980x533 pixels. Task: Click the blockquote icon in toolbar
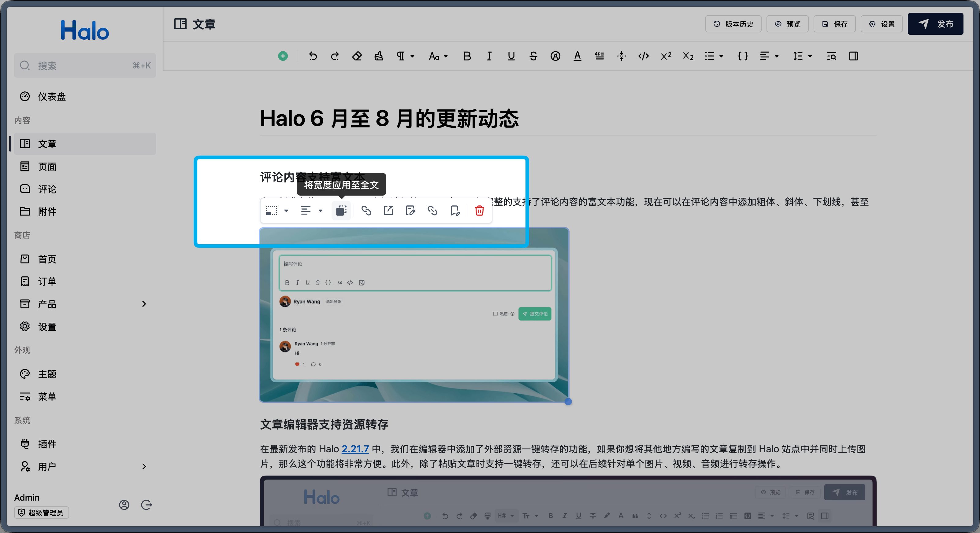[600, 56]
